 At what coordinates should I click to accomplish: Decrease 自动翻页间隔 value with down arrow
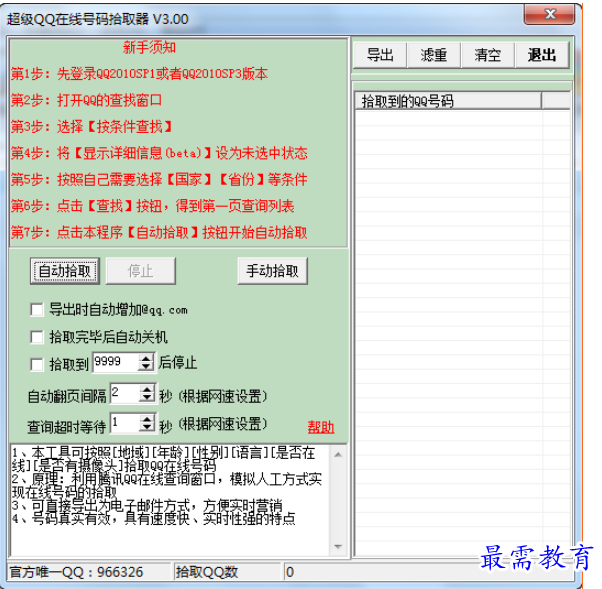147,398
